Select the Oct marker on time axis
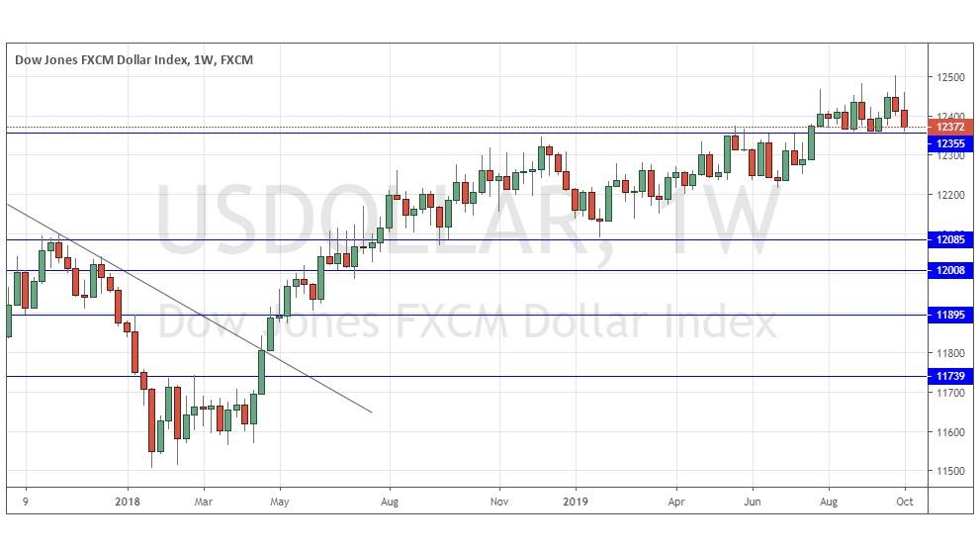 (903, 502)
